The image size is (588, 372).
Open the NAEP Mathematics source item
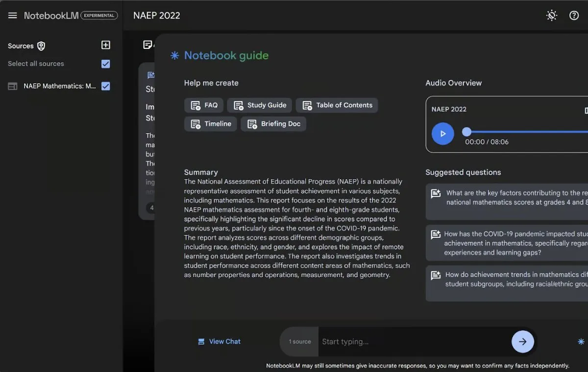click(59, 86)
